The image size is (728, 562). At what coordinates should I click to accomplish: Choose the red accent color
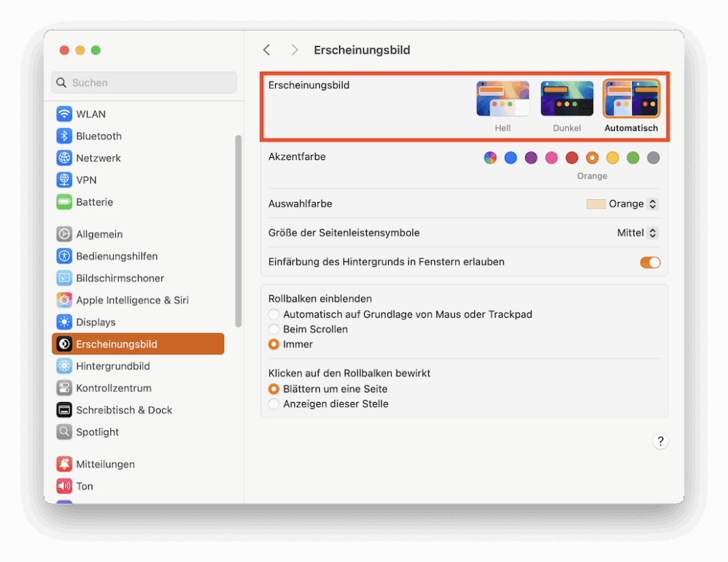pos(572,158)
